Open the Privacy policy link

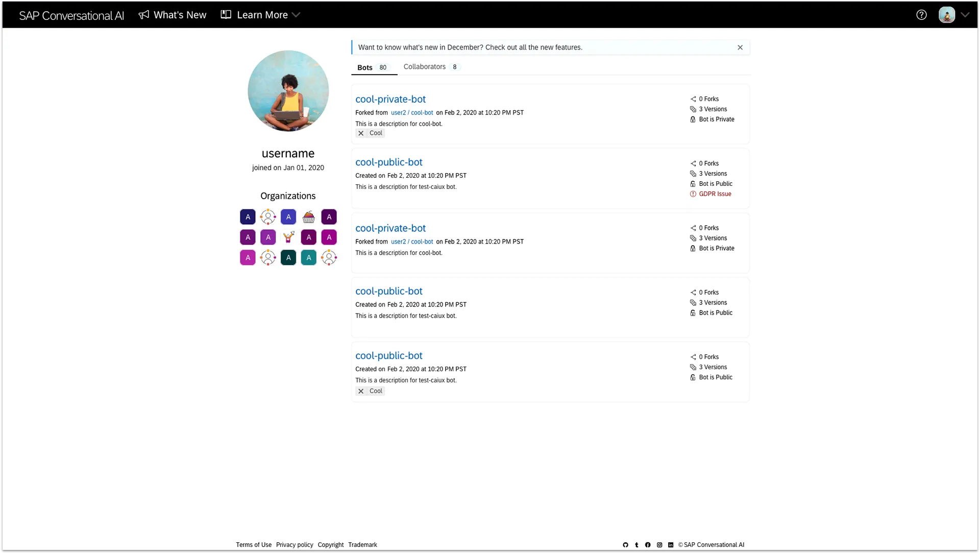295,545
